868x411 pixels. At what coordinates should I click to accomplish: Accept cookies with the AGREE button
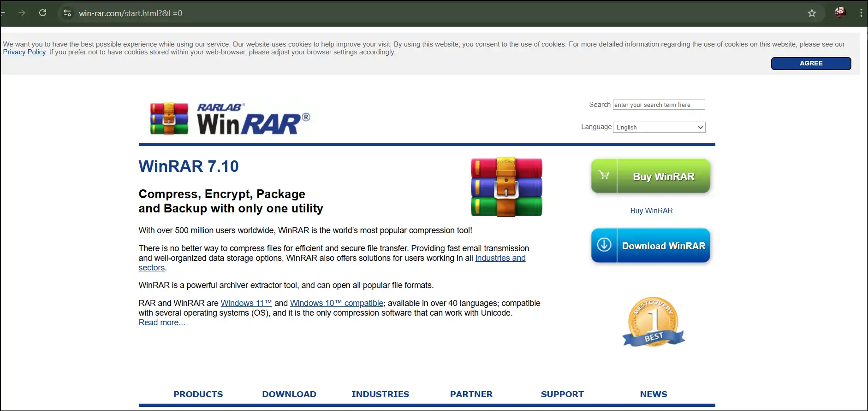coord(811,63)
